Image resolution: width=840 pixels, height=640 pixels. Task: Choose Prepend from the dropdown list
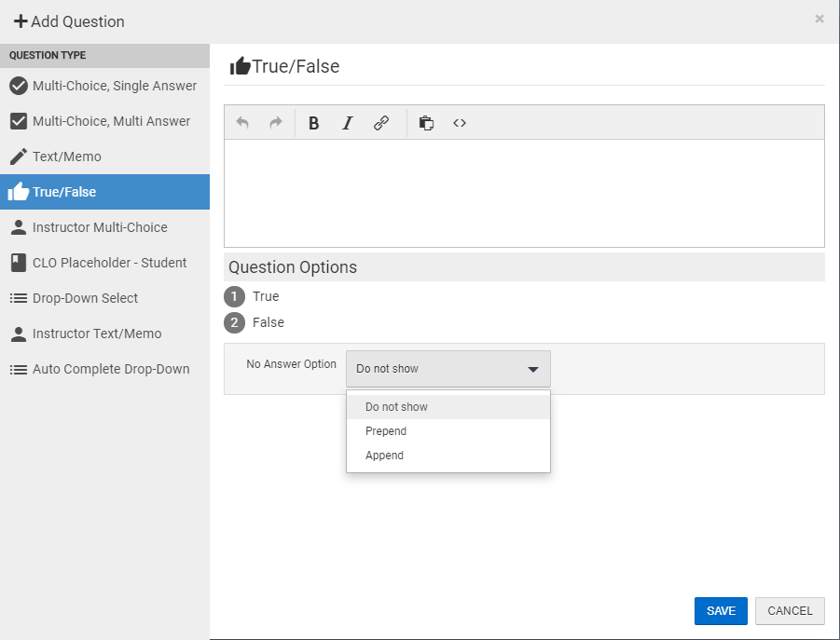[x=448, y=431]
